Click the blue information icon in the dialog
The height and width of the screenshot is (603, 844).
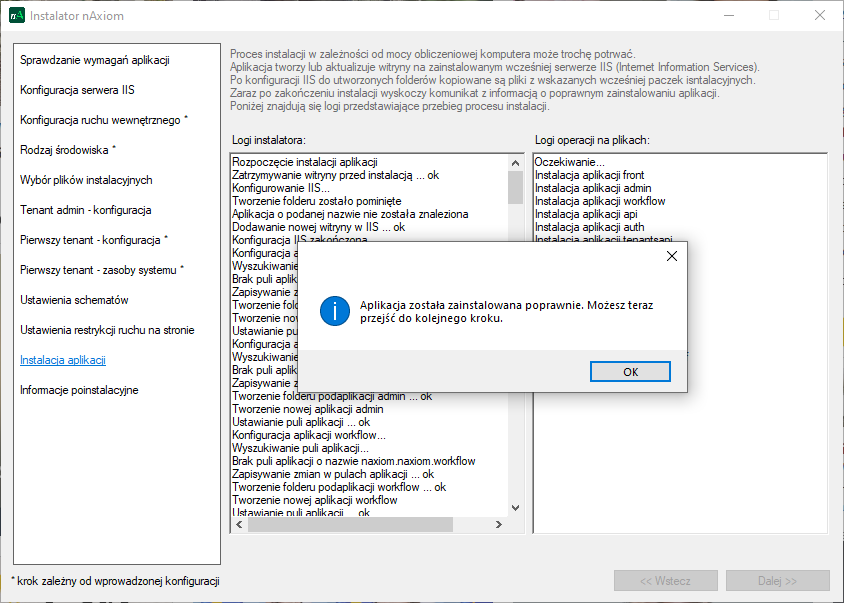tap(335, 311)
